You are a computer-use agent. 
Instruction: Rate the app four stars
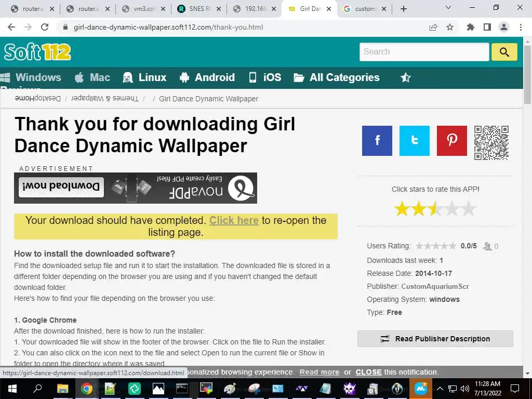(x=452, y=209)
